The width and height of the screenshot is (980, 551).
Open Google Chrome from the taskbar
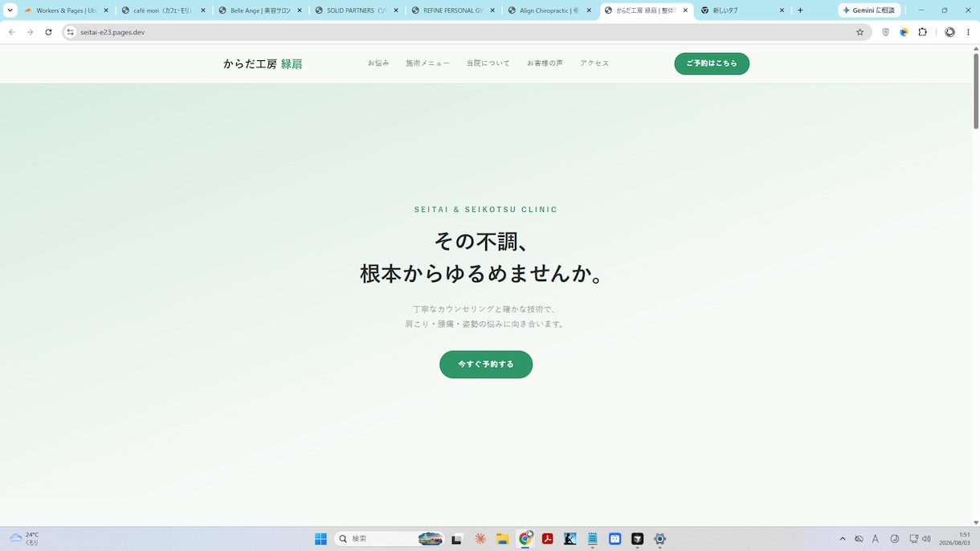pyautogui.click(x=525, y=539)
